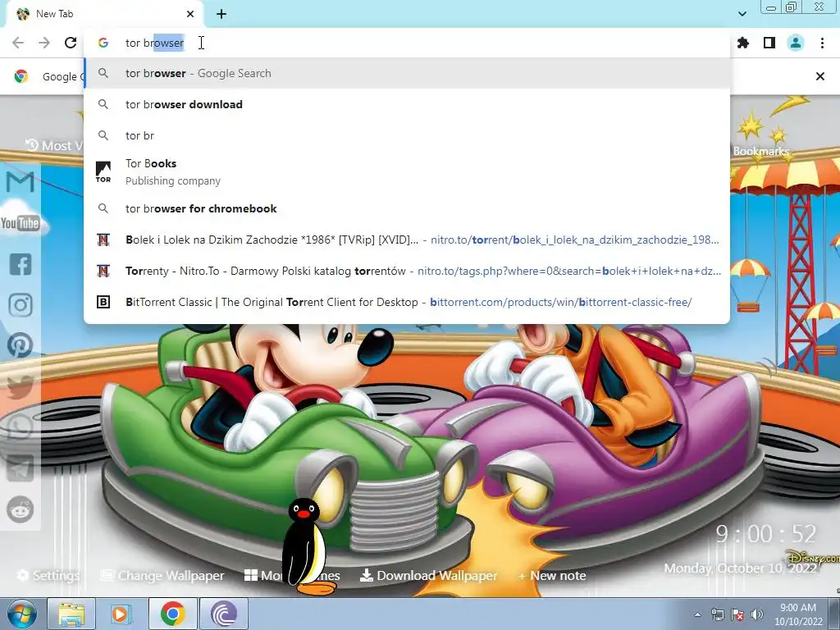The height and width of the screenshot is (630, 840).
Task: Open Gmail sidebar icon
Action: pos(20,182)
